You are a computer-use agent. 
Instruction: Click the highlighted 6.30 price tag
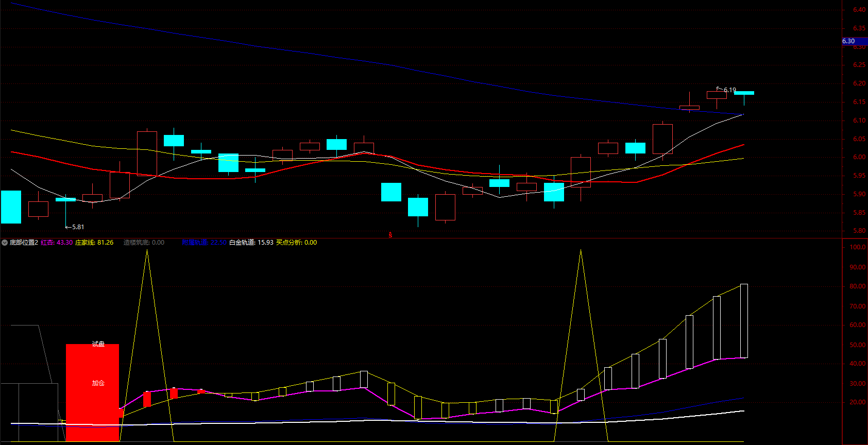(855, 41)
